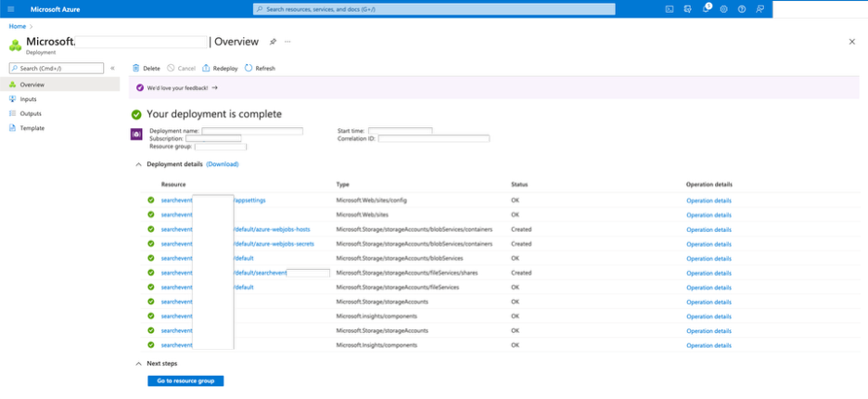
Task: Click Go to resource group button
Action: (185, 381)
